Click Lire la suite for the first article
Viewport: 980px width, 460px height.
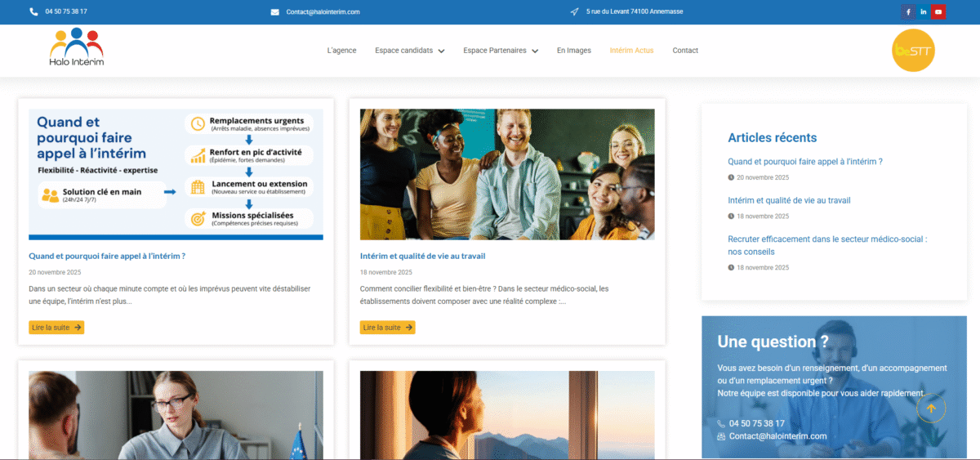[x=56, y=327]
